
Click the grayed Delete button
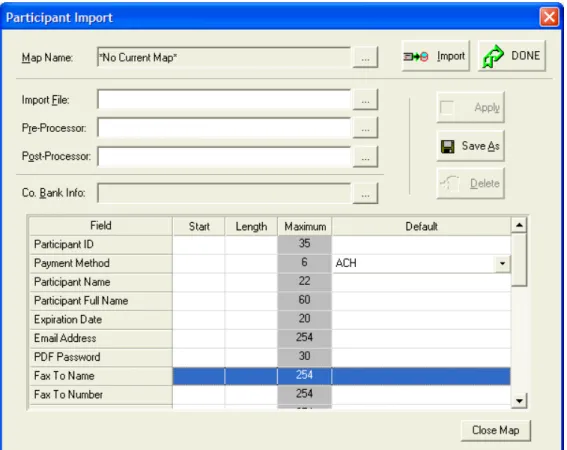click(470, 183)
